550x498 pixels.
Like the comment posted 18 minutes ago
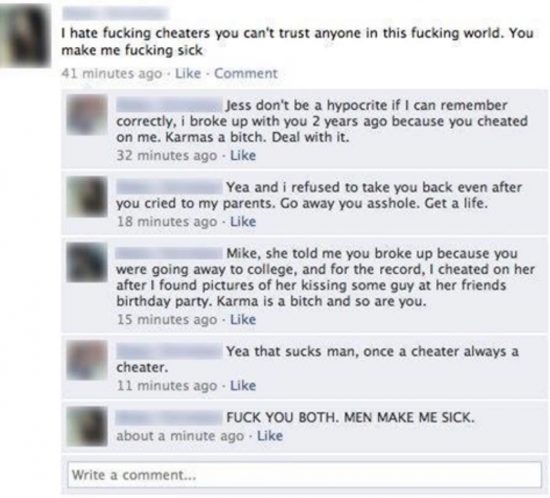(x=243, y=222)
